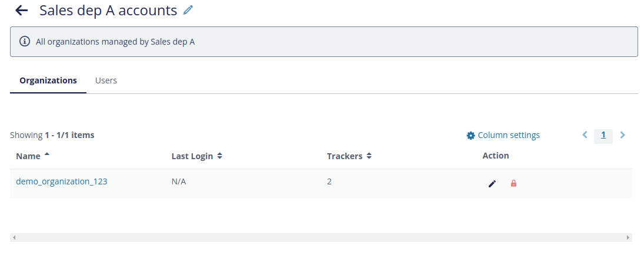The width and height of the screenshot is (644, 276).
Task: Switch to the Users tab
Action: (x=106, y=80)
